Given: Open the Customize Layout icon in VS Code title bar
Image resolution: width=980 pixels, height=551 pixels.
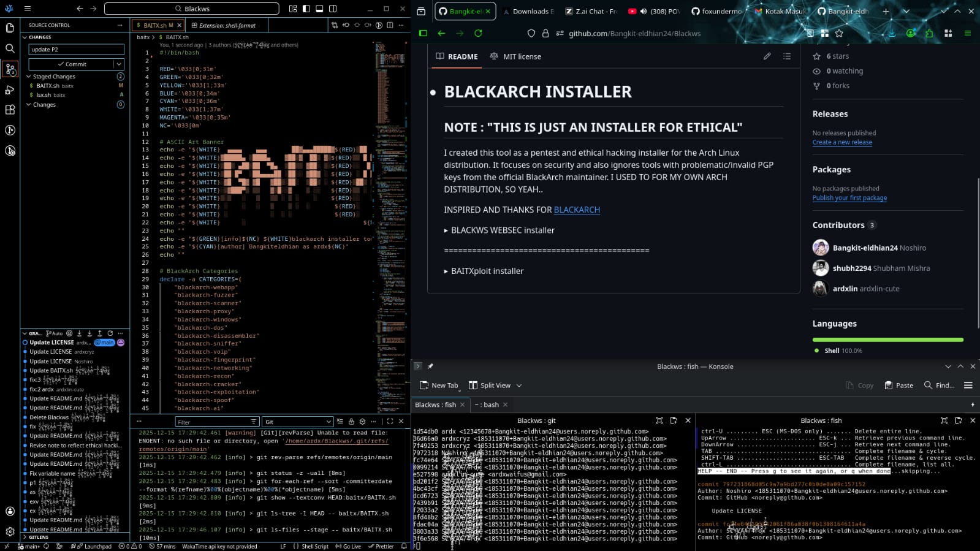Looking at the screenshot, I should 293,9.
